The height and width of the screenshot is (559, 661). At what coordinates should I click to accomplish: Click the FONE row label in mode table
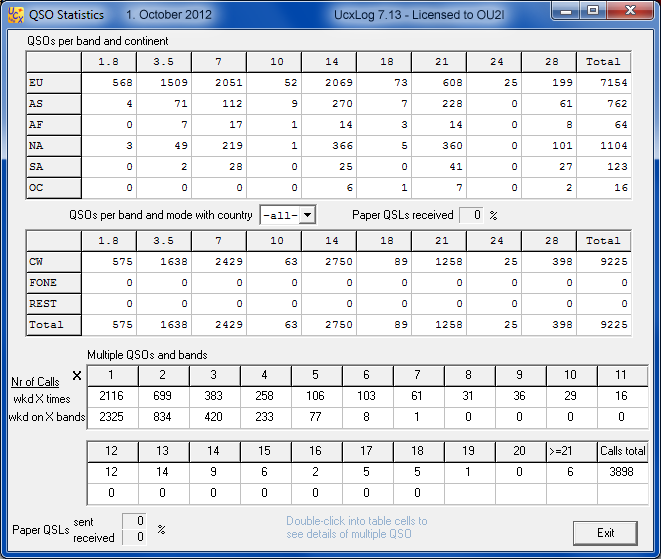53,283
